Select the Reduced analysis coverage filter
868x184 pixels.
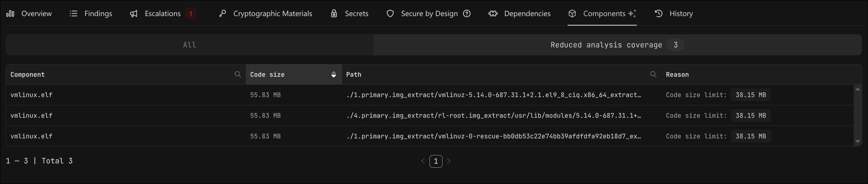(x=617, y=45)
